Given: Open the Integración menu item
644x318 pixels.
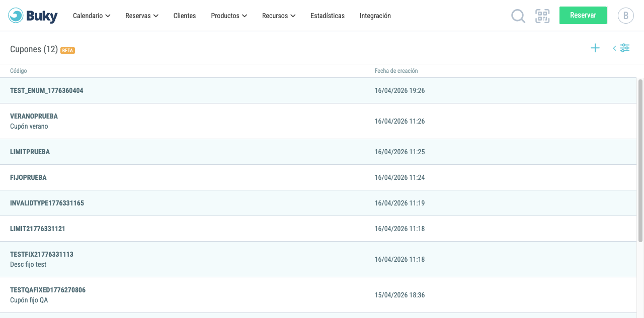Looking at the screenshot, I should tap(375, 16).
